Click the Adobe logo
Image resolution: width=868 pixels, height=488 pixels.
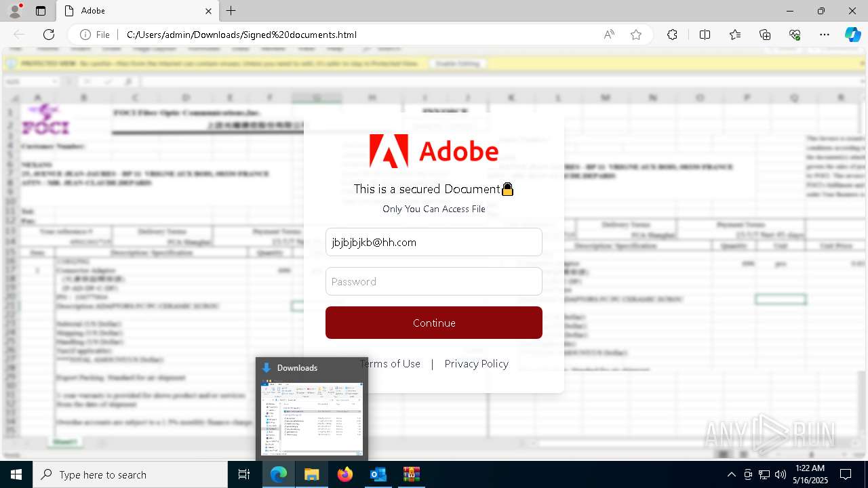coord(434,150)
